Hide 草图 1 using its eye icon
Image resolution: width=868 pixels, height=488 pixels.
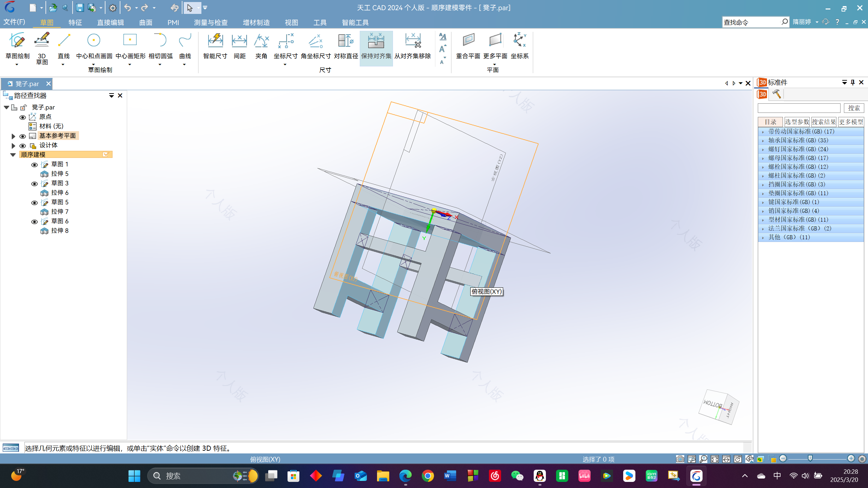34,165
